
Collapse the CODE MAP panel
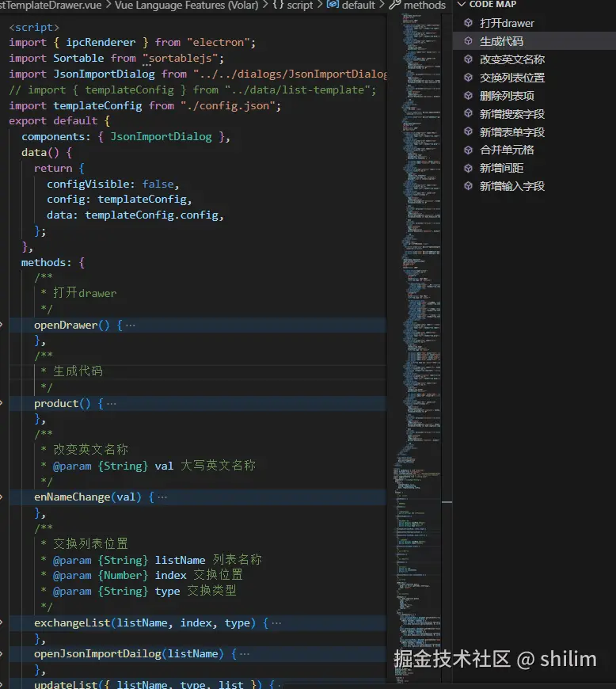click(x=462, y=5)
